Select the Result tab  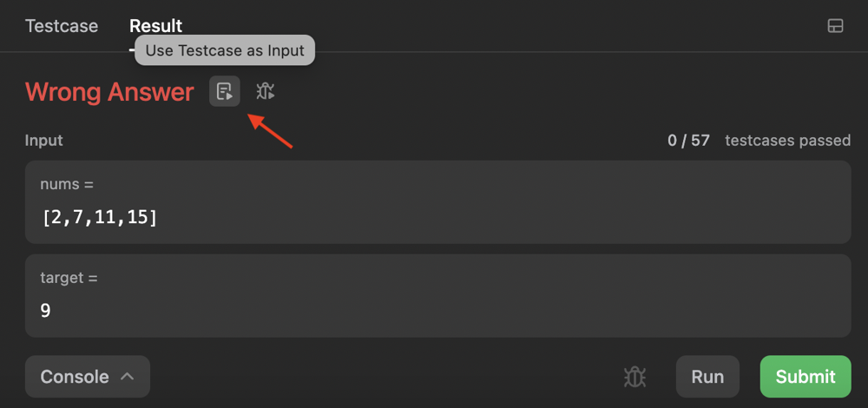[x=155, y=26]
